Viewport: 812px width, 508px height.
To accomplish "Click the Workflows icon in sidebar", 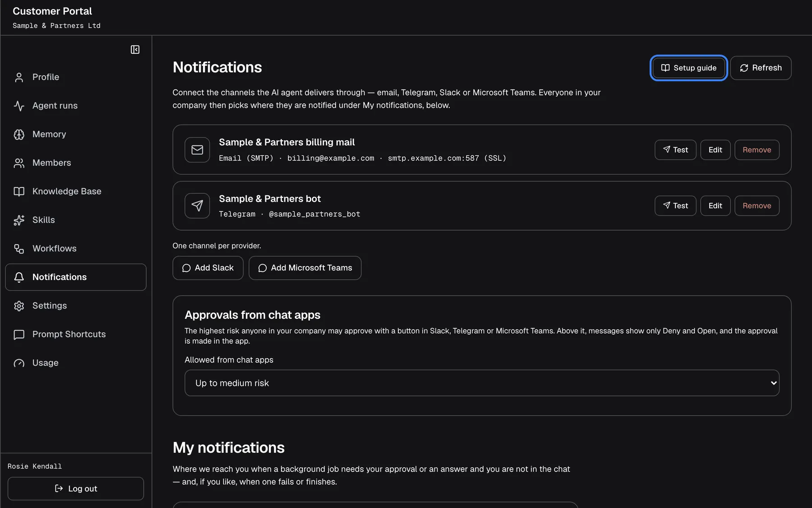I will (19, 249).
